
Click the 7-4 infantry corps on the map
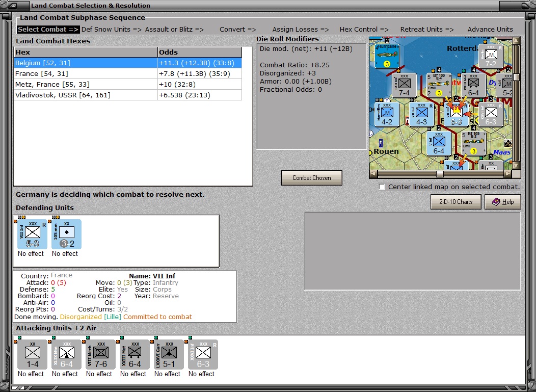pos(405,85)
